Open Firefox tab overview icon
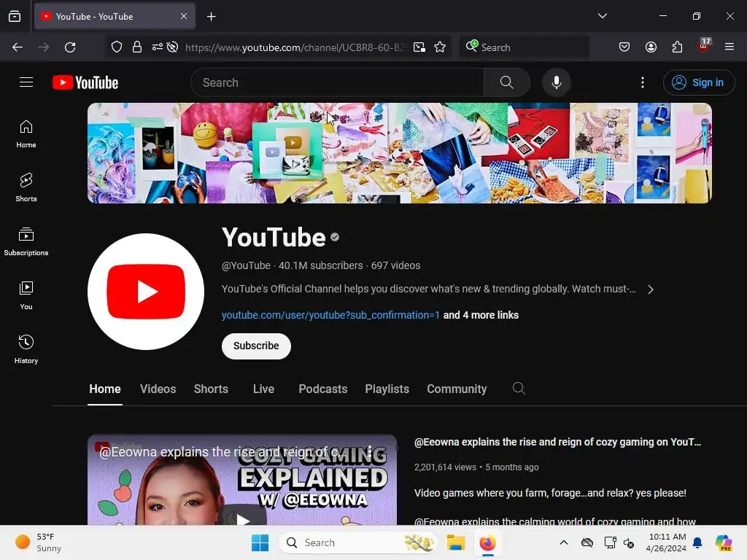Screen dimensions: 747x560 point(15,16)
